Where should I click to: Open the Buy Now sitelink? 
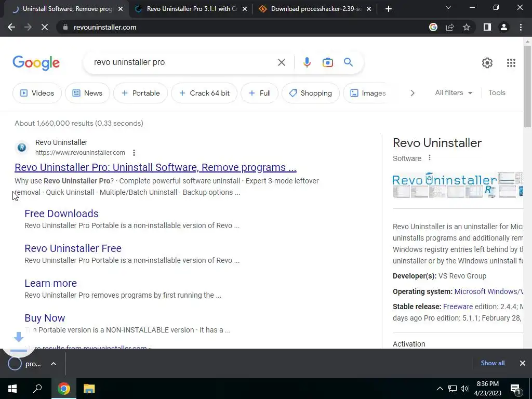45,318
